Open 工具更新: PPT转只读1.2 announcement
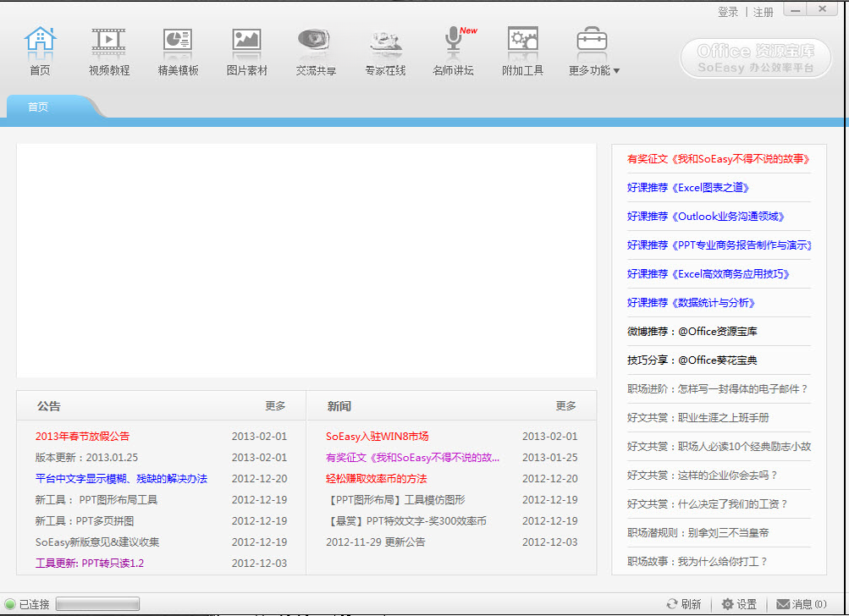849x616 pixels. point(90,563)
